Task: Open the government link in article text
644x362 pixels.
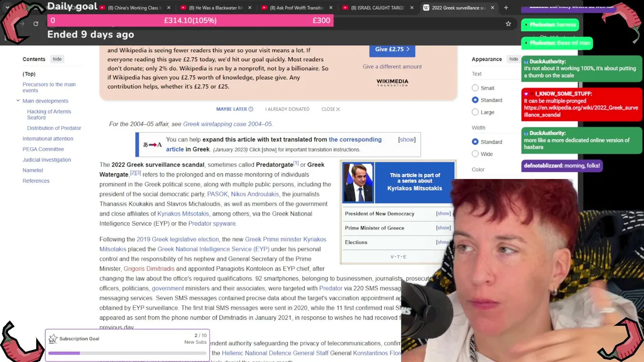Action: [x=168, y=289]
